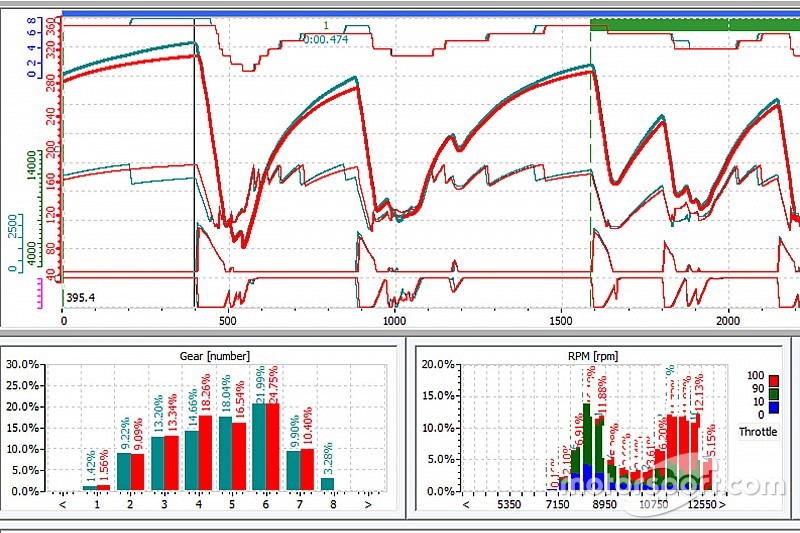
Task: Click the green 90 throttle legend swatch
Action: coord(774,394)
